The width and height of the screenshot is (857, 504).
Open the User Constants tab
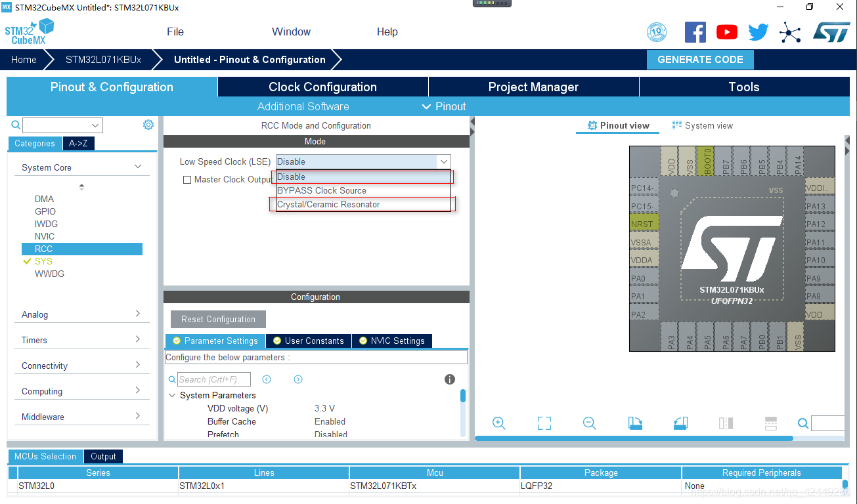(309, 341)
